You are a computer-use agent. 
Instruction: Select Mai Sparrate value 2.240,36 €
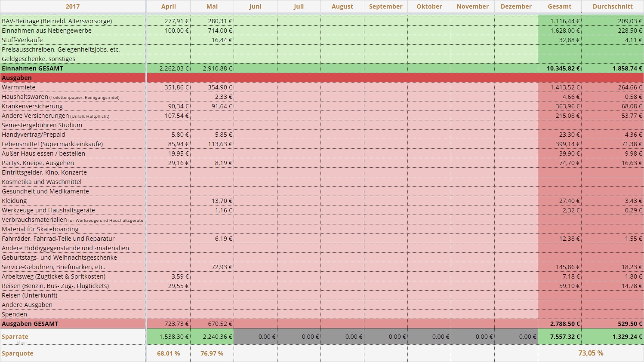(217, 337)
